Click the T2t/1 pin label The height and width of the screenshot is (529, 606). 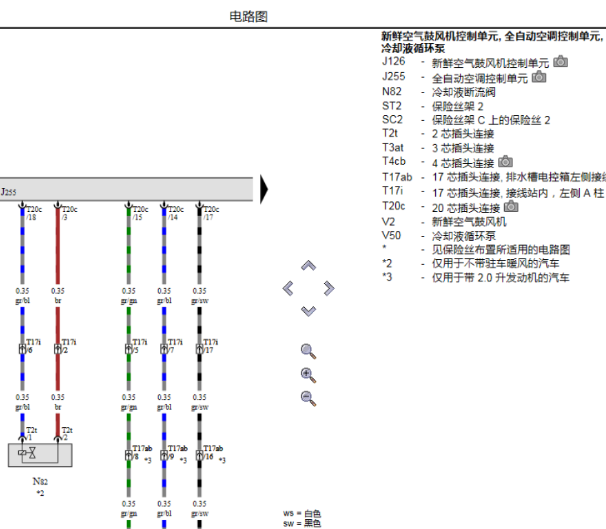pos(32,434)
